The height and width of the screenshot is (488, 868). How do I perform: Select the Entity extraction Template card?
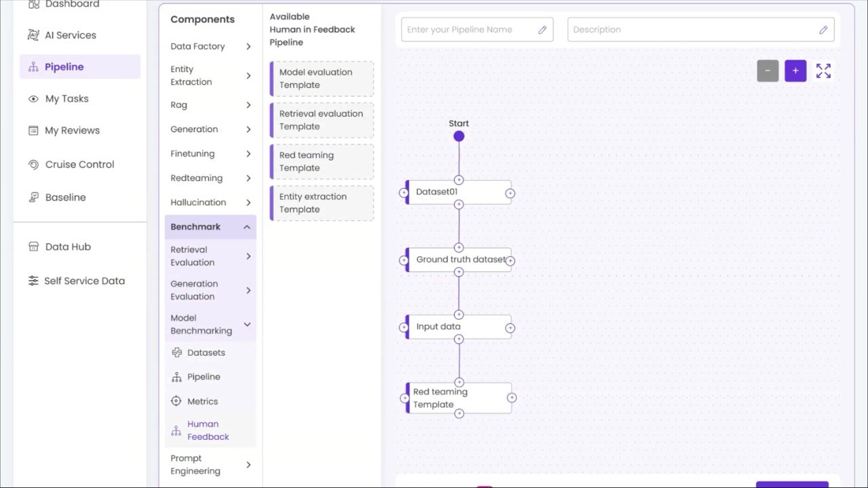(322, 203)
